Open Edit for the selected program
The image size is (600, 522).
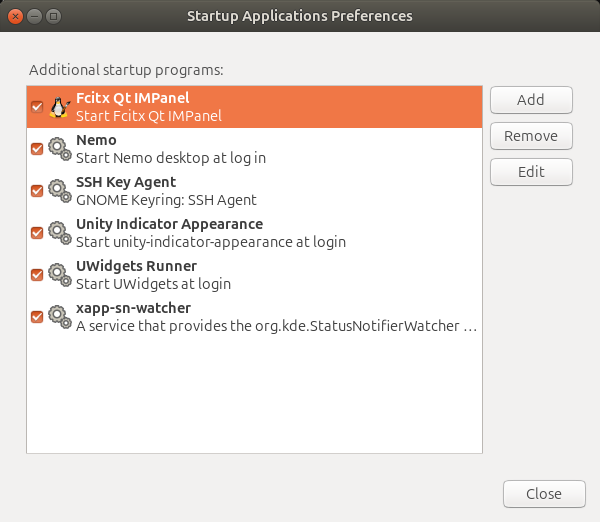coord(531,172)
